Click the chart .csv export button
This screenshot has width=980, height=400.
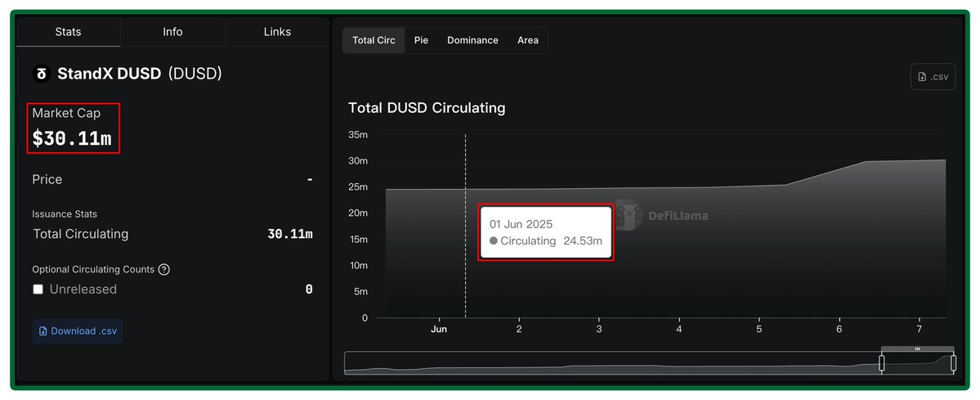click(x=933, y=77)
